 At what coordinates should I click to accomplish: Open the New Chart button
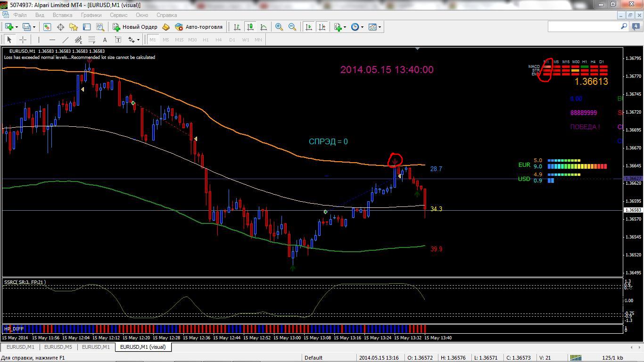tap(9, 27)
